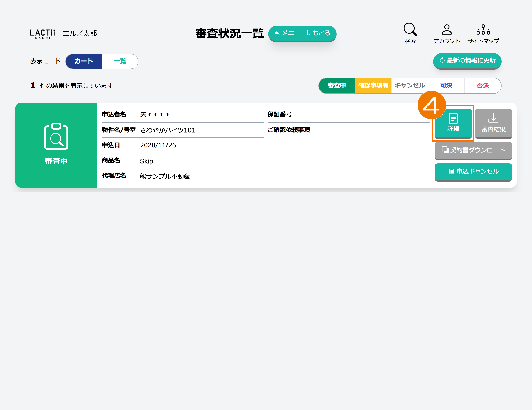Click 契約書ダウンロード button
Screen dimensions: 532x410
pos(473,150)
